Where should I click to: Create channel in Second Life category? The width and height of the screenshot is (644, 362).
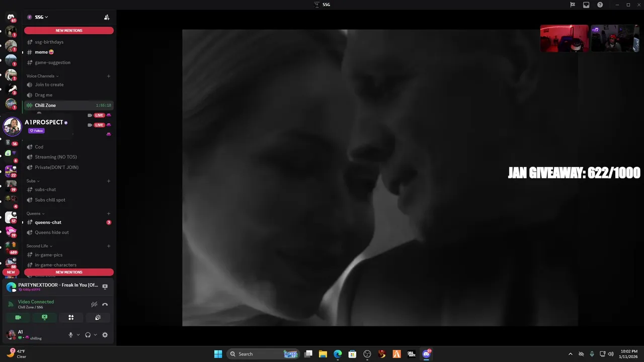109,246
